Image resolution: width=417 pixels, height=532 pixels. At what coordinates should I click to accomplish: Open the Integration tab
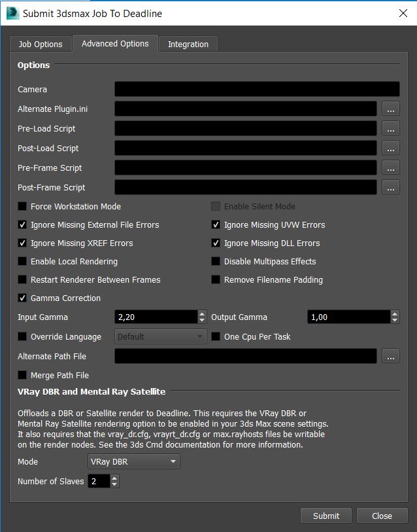click(x=188, y=44)
